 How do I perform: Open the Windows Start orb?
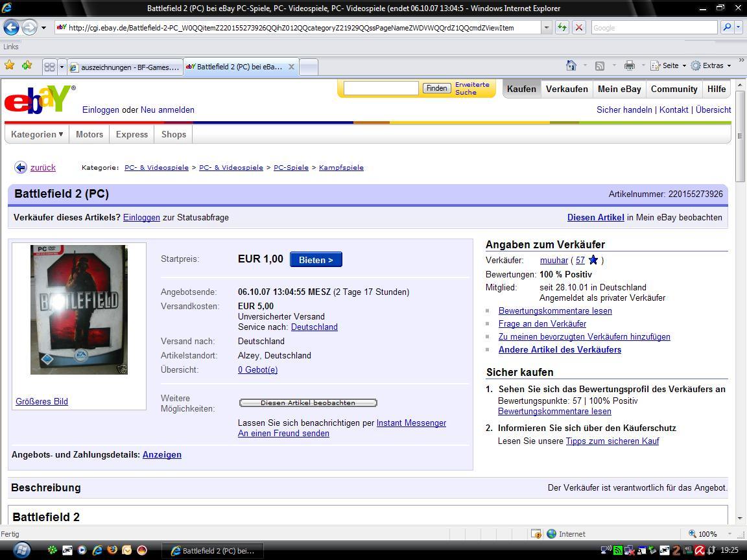[x=21, y=550]
